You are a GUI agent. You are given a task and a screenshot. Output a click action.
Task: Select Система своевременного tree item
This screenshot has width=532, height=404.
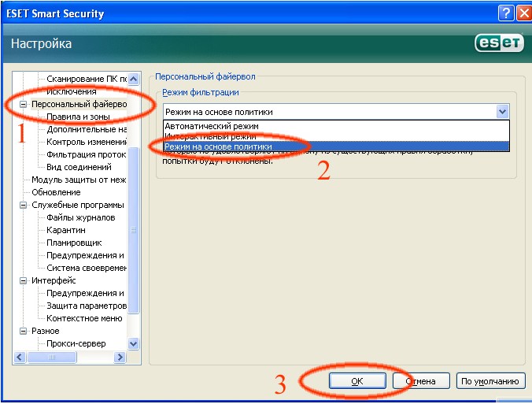tap(87, 268)
